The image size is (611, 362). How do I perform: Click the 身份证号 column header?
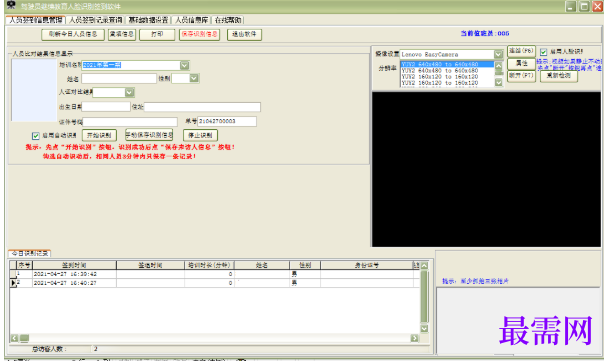pos(367,265)
